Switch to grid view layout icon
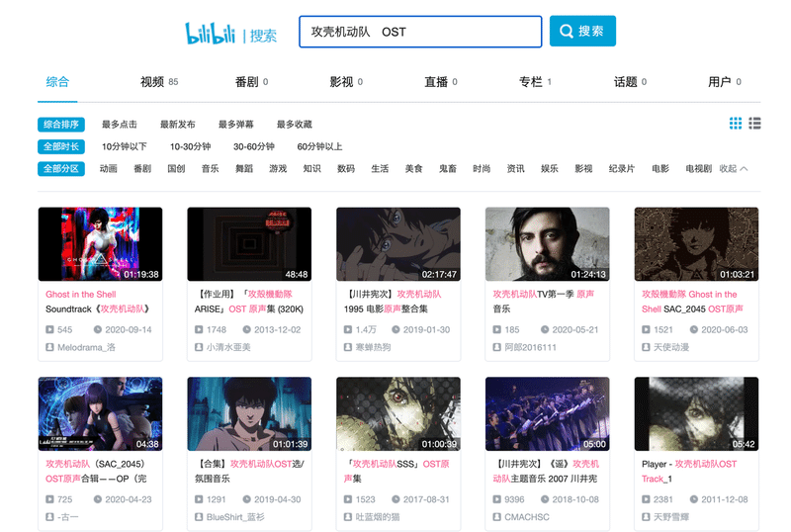 point(736,124)
